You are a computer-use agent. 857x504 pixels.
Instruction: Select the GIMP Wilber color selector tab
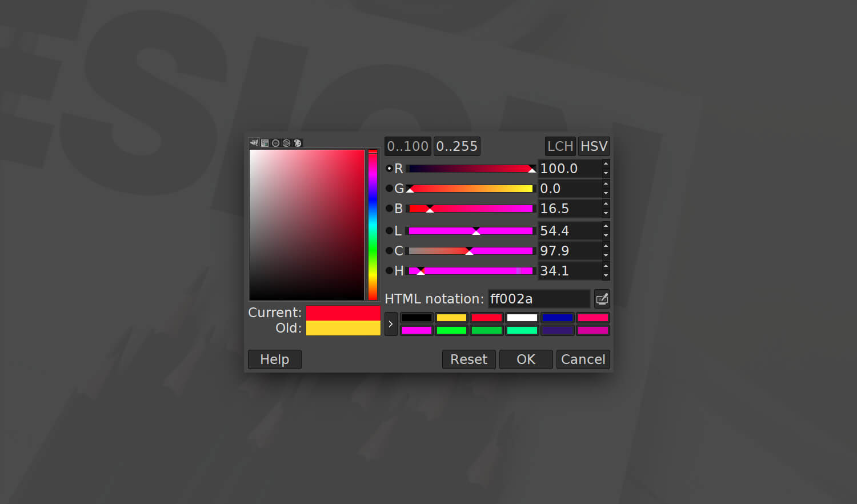254,143
